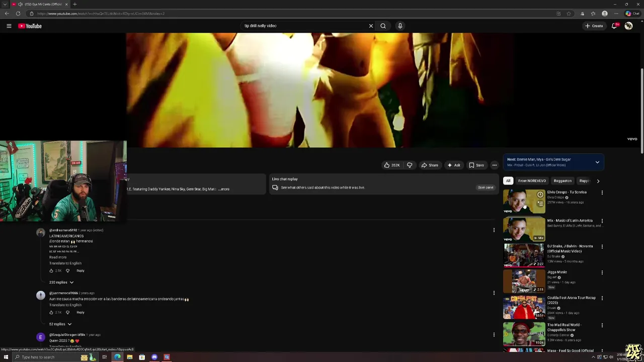Open options menu for EzequielObregon's comment

[494, 334]
